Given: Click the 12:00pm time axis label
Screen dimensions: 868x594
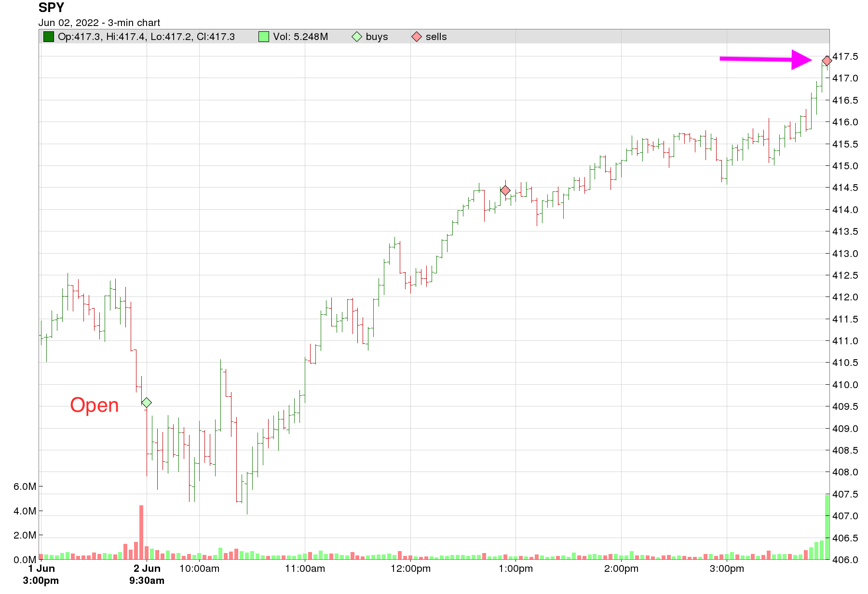Looking at the screenshot, I should pyautogui.click(x=410, y=568).
